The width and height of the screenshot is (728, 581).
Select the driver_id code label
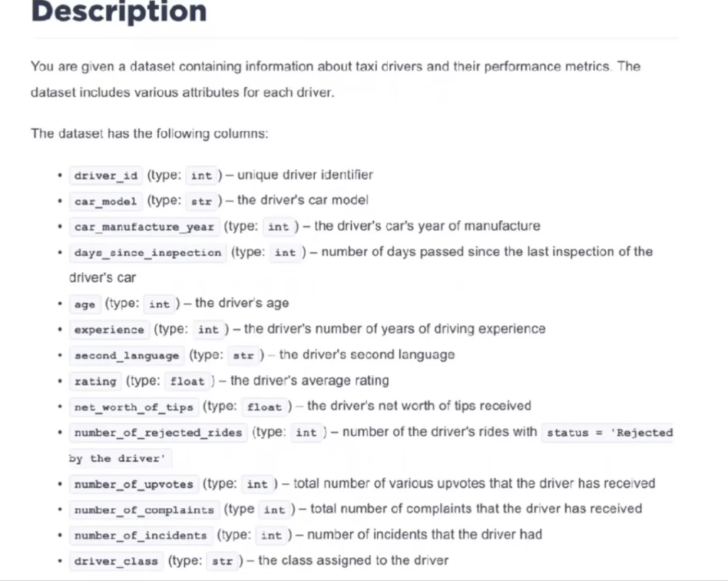[x=106, y=176]
